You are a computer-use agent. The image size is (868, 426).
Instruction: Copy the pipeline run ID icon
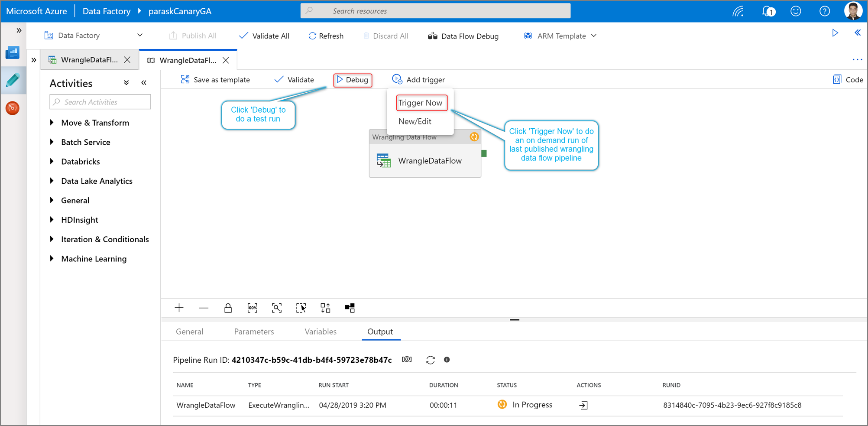pos(407,359)
